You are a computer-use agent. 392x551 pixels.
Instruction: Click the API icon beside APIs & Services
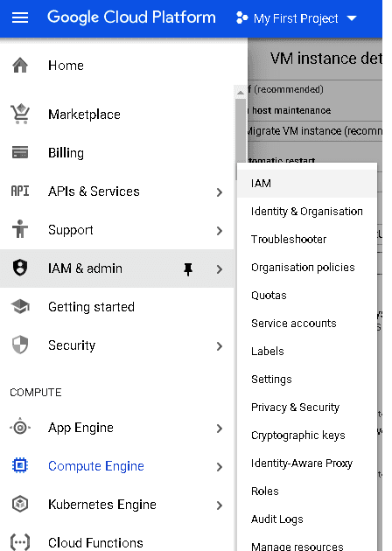(x=20, y=191)
